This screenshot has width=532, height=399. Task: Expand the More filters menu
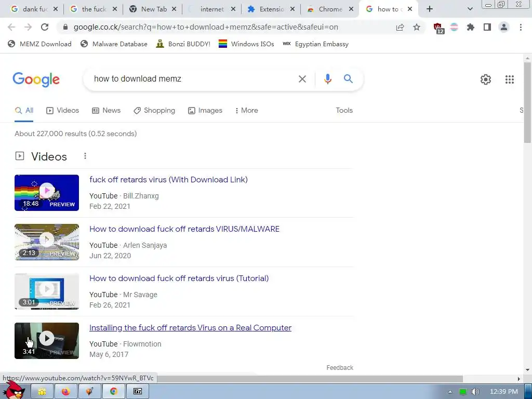(x=247, y=111)
